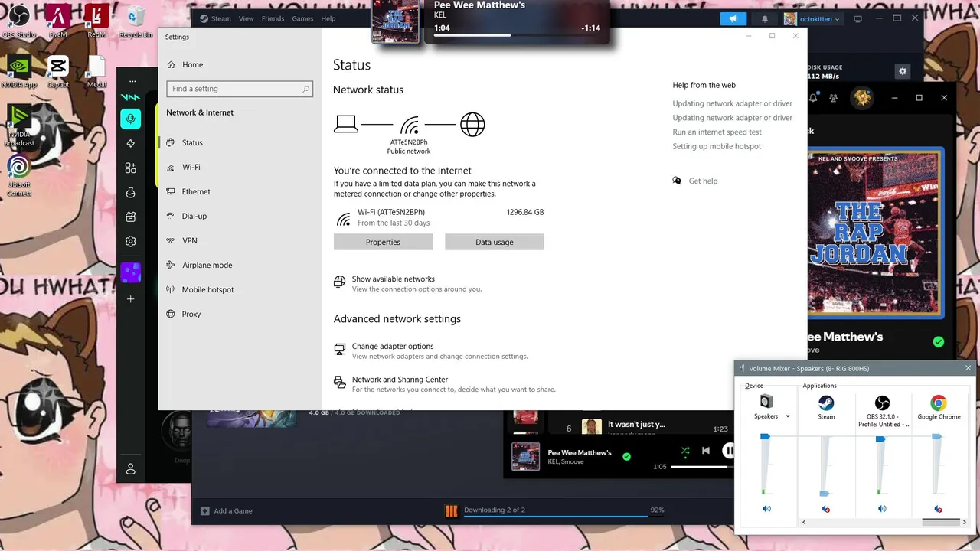Viewport: 980px width, 551px height.
Task: Open the CapCut desktop shortcut
Action: tap(58, 71)
